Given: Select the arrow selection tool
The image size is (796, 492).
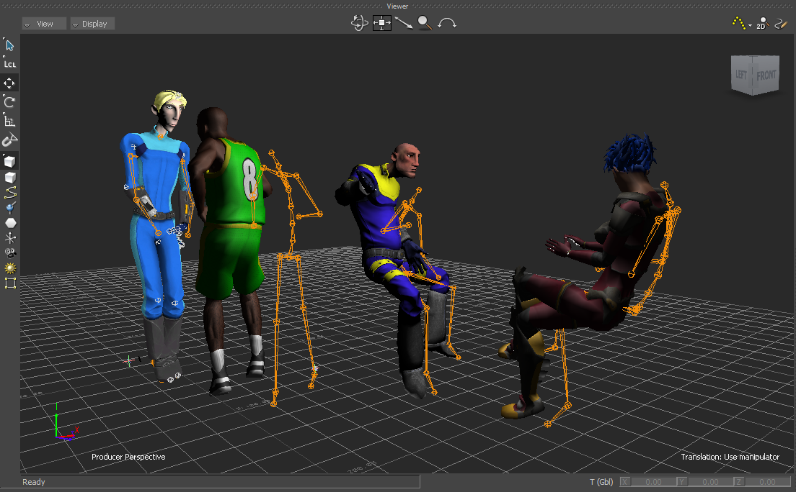Looking at the screenshot, I should click(10, 44).
